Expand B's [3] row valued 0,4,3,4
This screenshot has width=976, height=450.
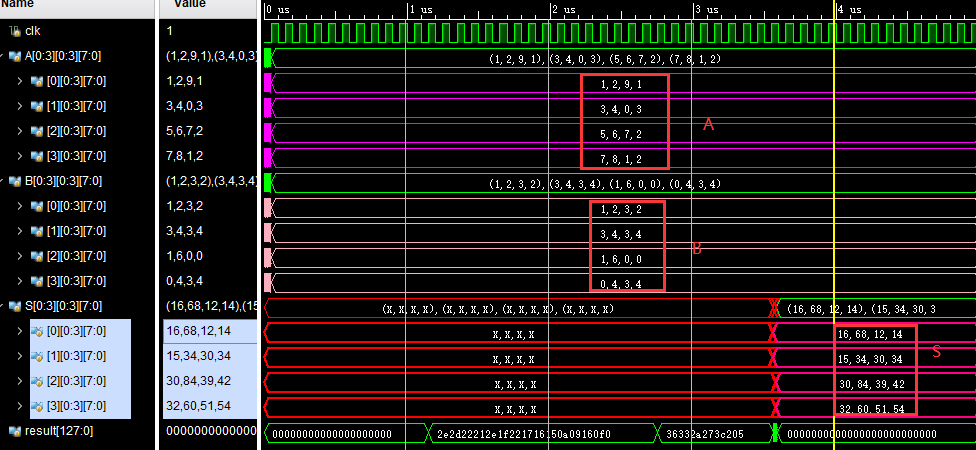20,281
